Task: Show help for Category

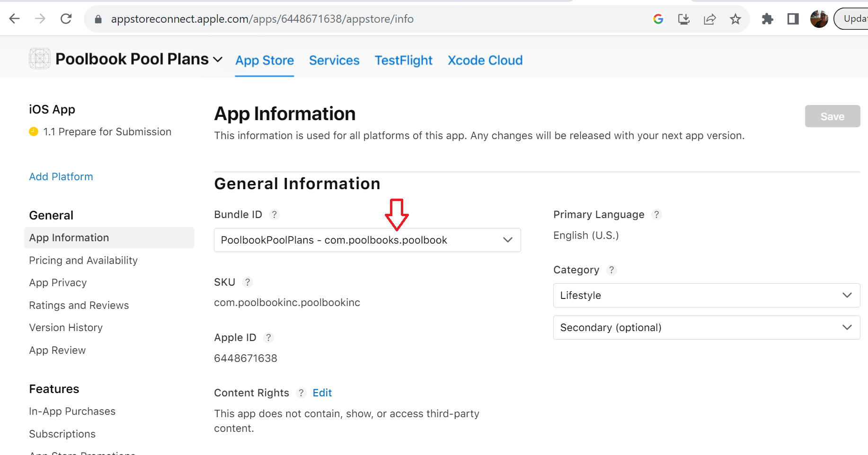Action: pyautogui.click(x=611, y=270)
